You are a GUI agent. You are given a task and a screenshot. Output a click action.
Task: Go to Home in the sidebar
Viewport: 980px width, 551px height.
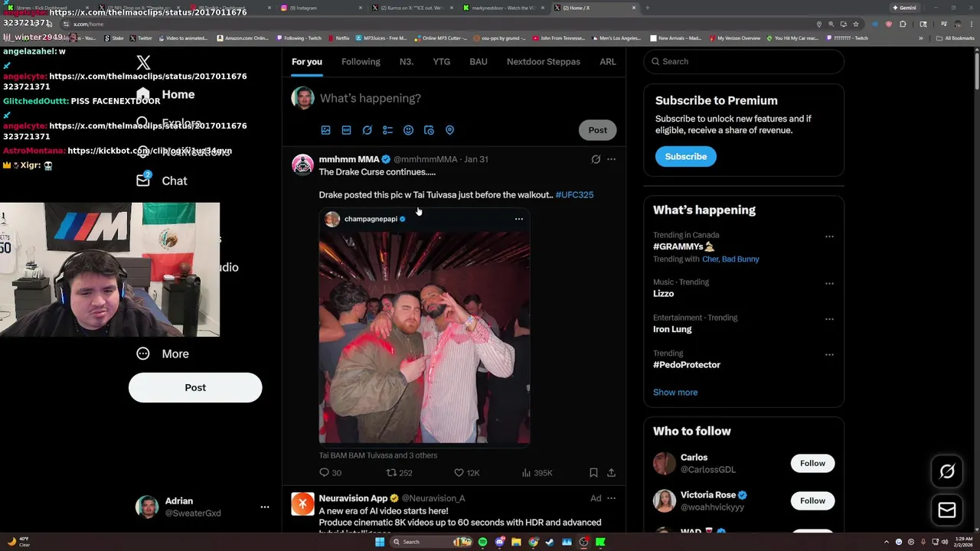point(166,94)
